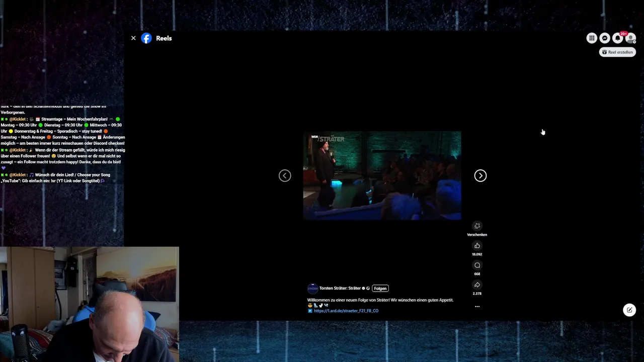The height and width of the screenshot is (362, 644).
Task: Close the Reels viewer with the X
Action: pos(133,38)
